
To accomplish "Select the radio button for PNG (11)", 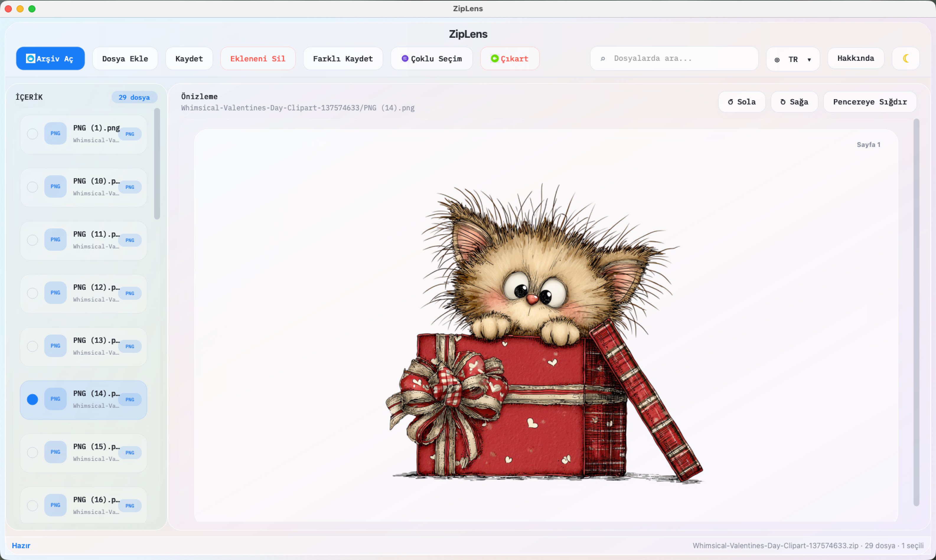I will 32,240.
